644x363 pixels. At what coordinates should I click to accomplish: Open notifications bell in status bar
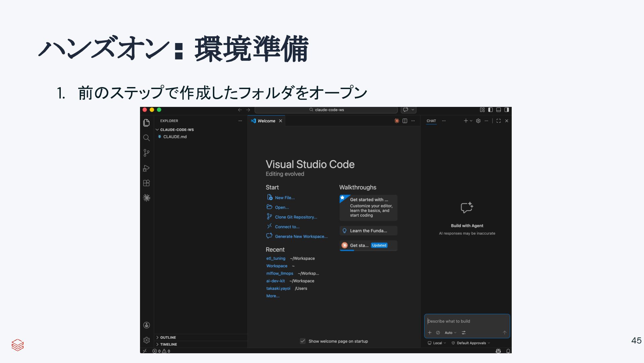coord(508,351)
